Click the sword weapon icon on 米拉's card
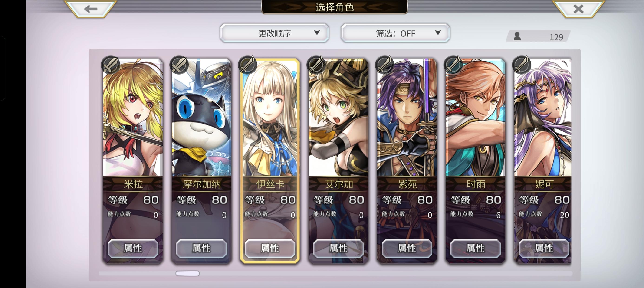 click(x=110, y=65)
